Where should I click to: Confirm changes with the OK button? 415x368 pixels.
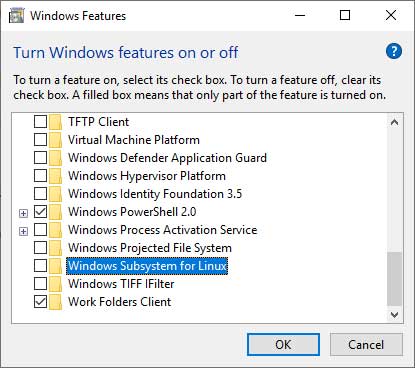coord(283,345)
